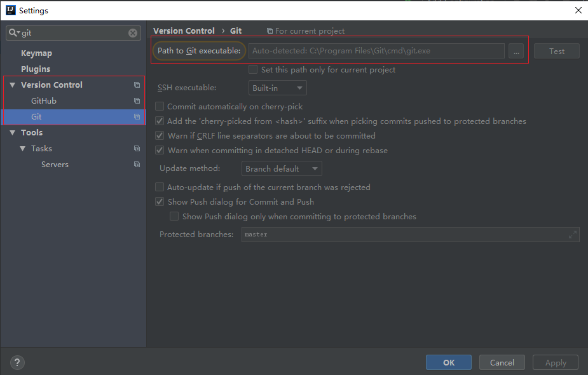Click the project-level icon beside GitHub
The height and width of the screenshot is (375, 588).
click(137, 101)
